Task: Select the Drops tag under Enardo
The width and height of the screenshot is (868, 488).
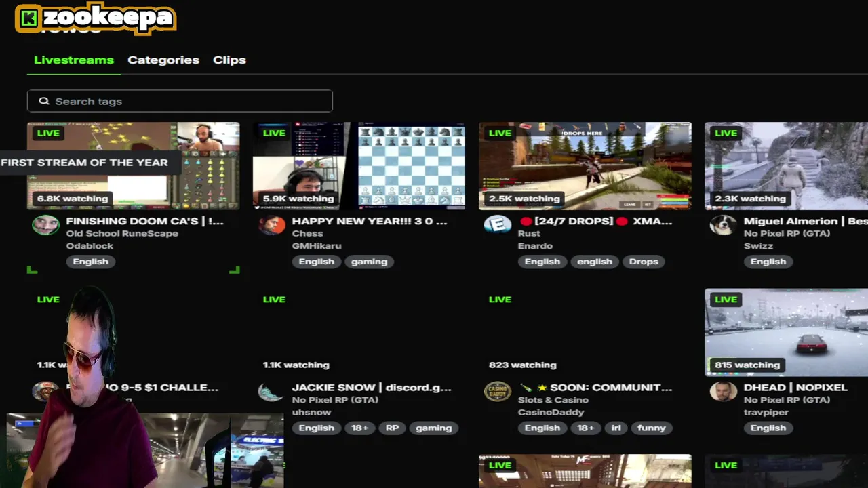Action: (644, 262)
